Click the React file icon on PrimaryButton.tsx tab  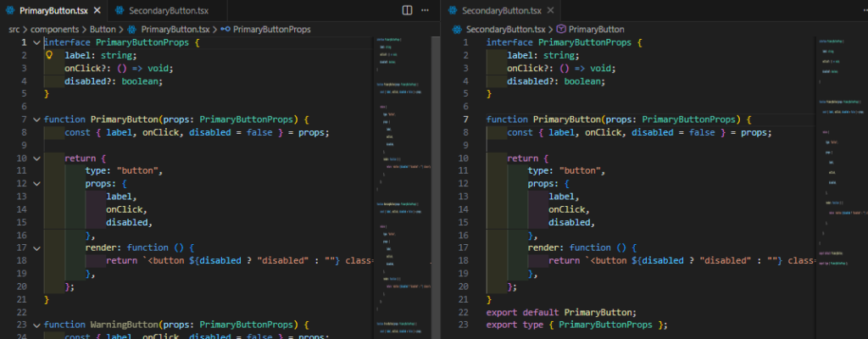tap(11, 10)
